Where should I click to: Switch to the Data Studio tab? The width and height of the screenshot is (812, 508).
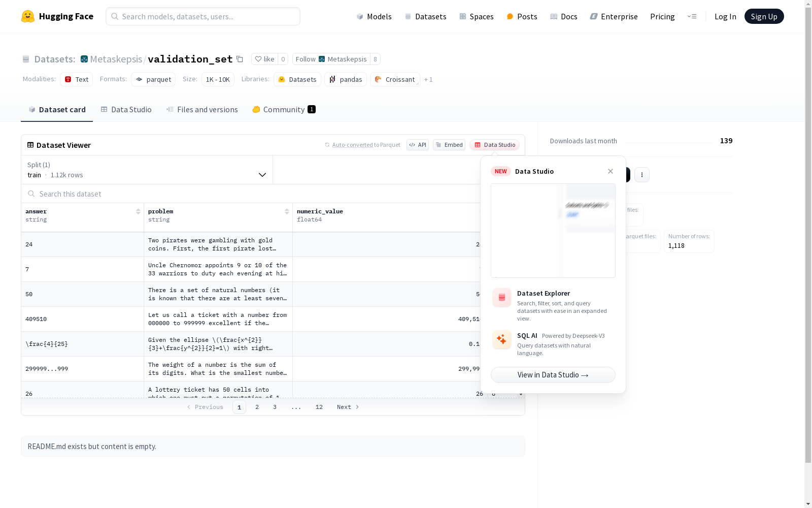[x=126, y=110]
